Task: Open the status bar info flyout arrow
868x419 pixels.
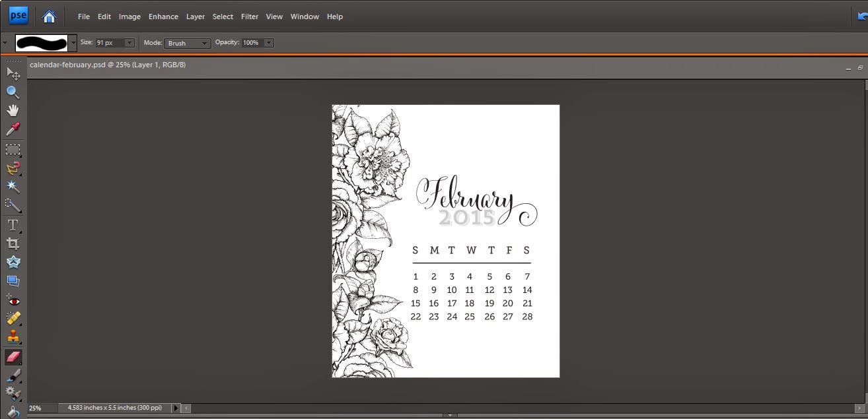Action: [176, 408]
